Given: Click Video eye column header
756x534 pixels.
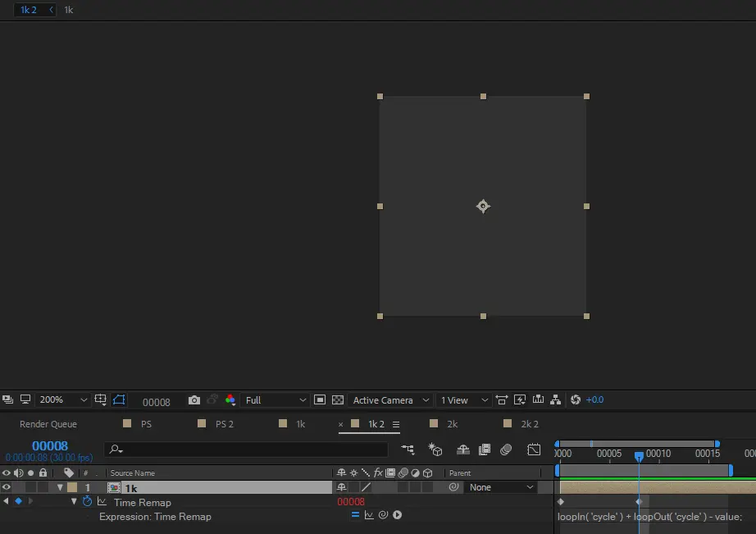Looking at the screenshot, I should coord(7,472).
